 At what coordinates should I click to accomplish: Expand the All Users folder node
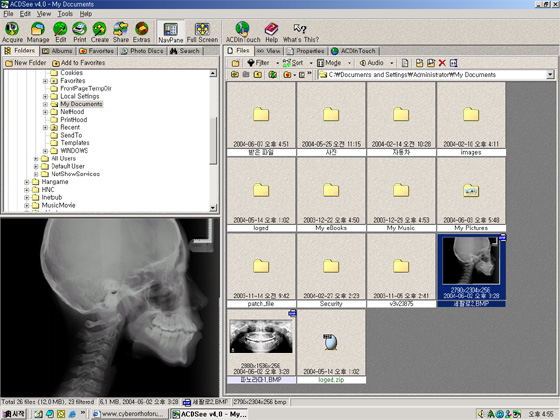[36, 159]
